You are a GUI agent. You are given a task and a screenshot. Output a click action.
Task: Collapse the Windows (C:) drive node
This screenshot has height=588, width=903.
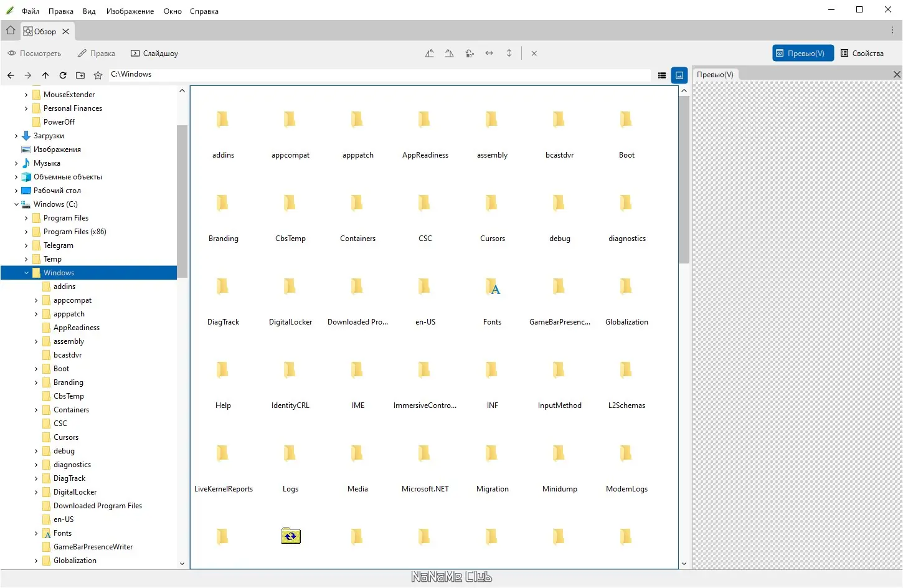pos(16,204)
